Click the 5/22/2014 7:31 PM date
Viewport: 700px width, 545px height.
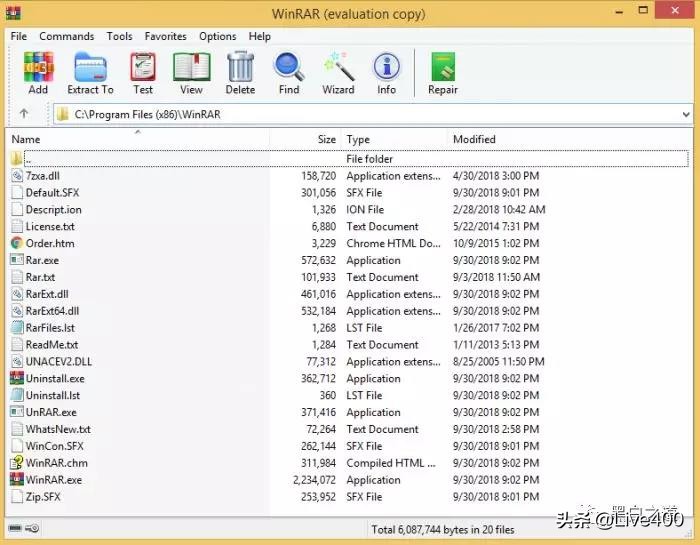496,226
